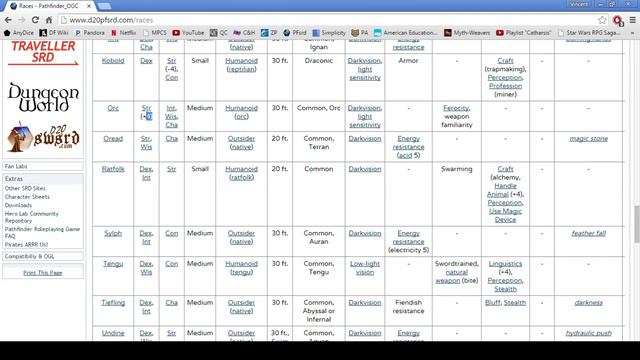Open the AnyDice bookmark
Screen dimensions: 640x360
[x=19, y=33]
